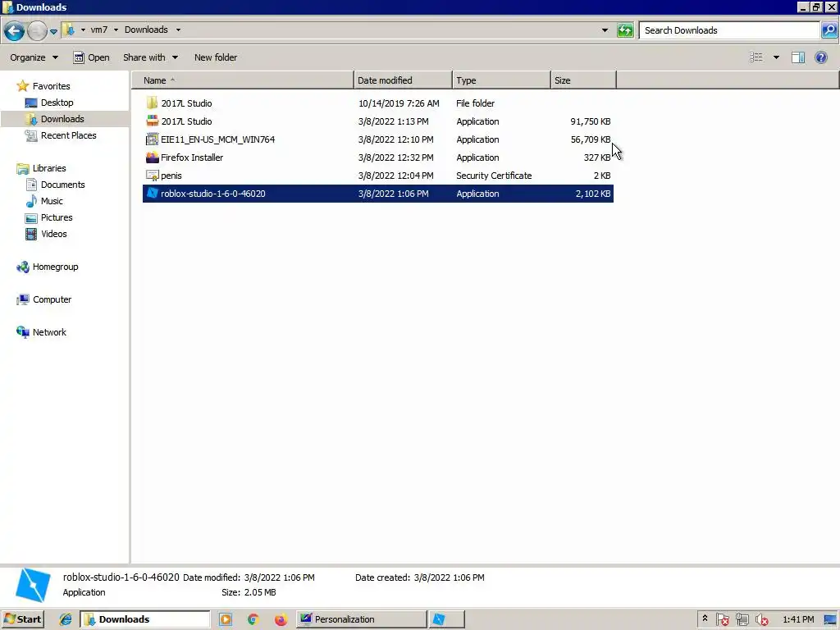Sort by Date modified column
The image size is (840, 630).
(403, 80)
